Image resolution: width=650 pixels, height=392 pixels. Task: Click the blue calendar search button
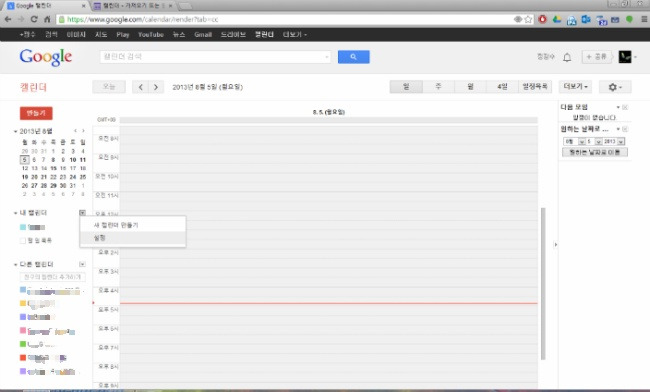[x=354, y=57]
